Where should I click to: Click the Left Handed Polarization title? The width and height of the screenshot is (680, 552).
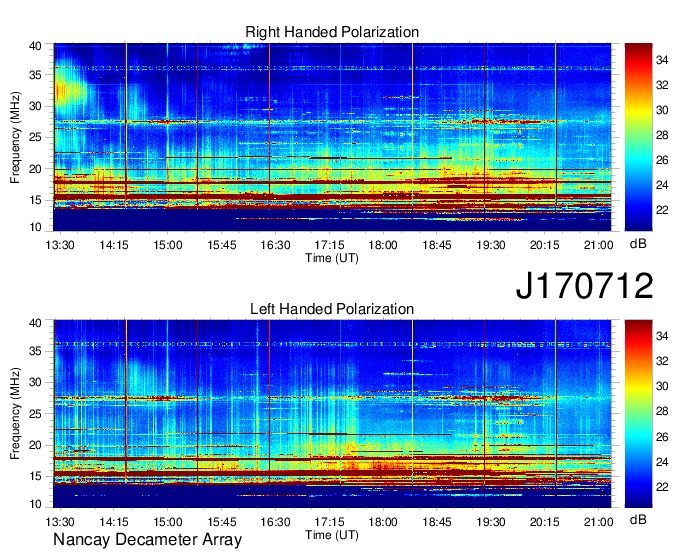click(x=332, y=309)
